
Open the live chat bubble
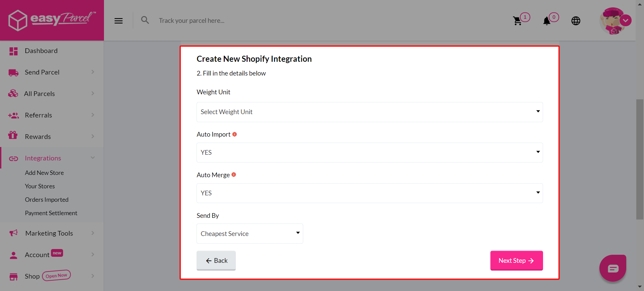(613, 268)
